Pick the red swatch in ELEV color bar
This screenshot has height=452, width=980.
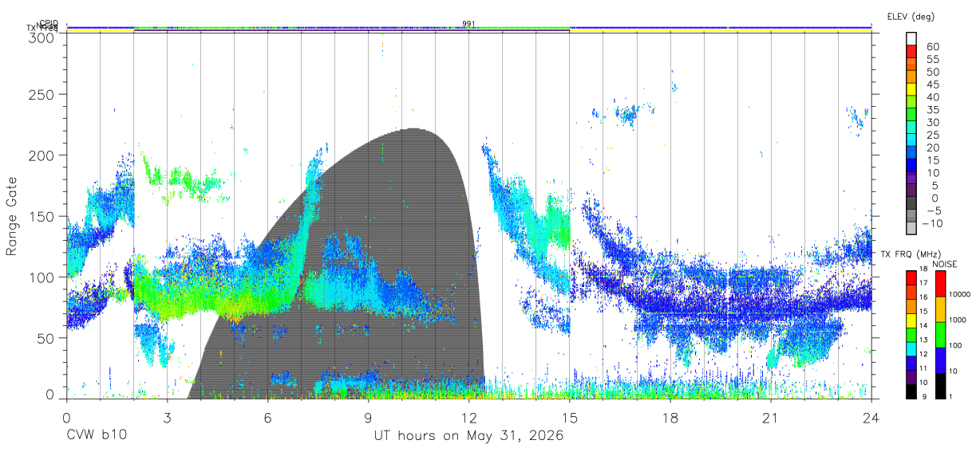[x=911, y=52]
